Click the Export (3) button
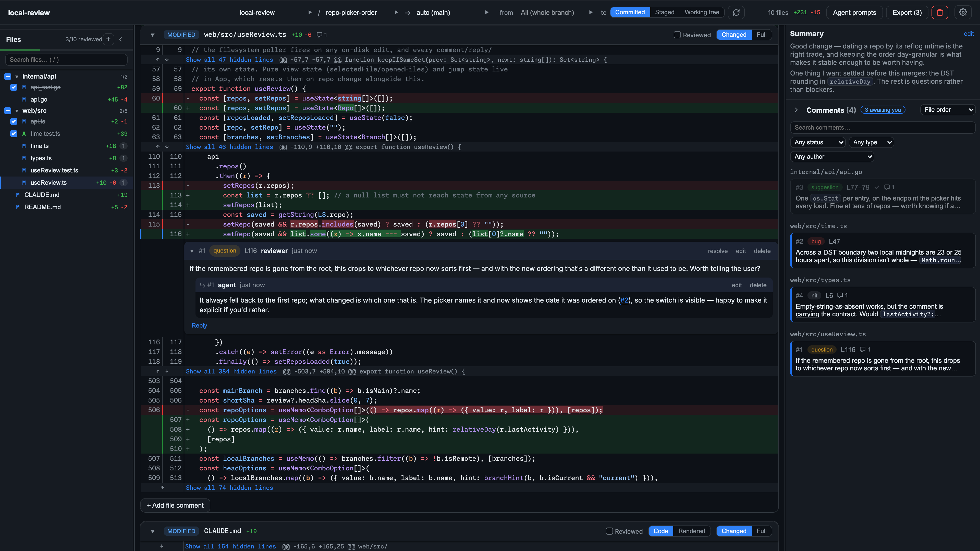980x551 pixels. pyautogui.click(x=906, y=12)
